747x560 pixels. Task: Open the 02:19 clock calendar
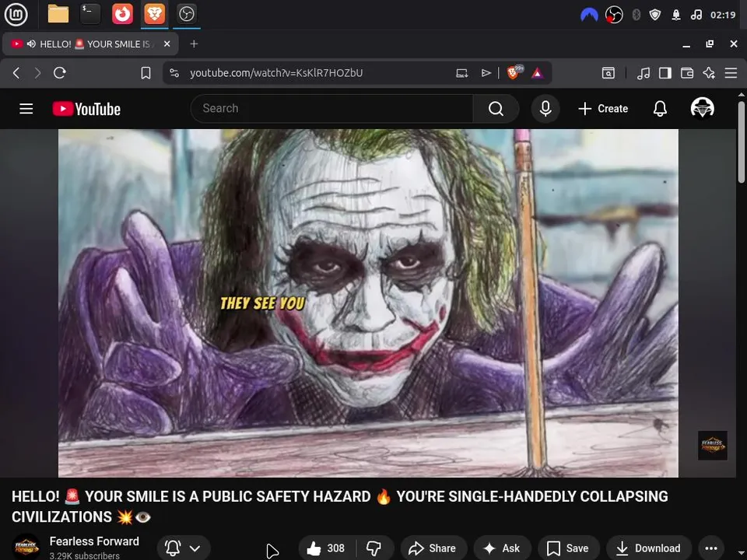click(x=723, y=15)
